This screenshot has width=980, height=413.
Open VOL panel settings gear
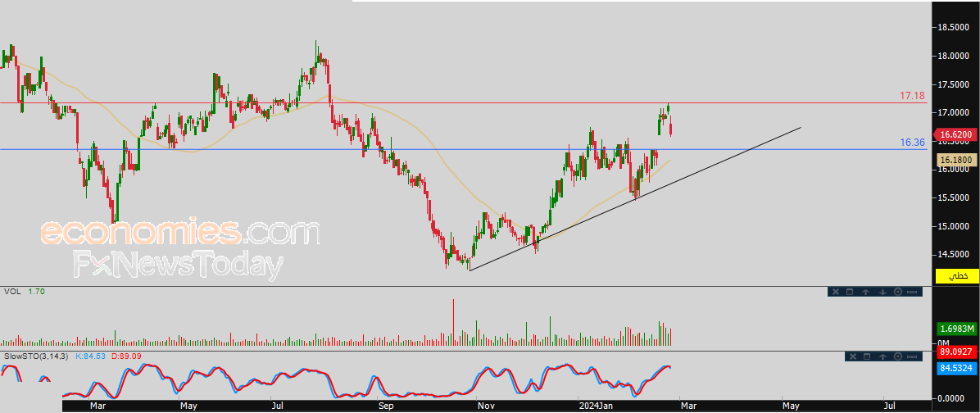(x=898, y=292)
